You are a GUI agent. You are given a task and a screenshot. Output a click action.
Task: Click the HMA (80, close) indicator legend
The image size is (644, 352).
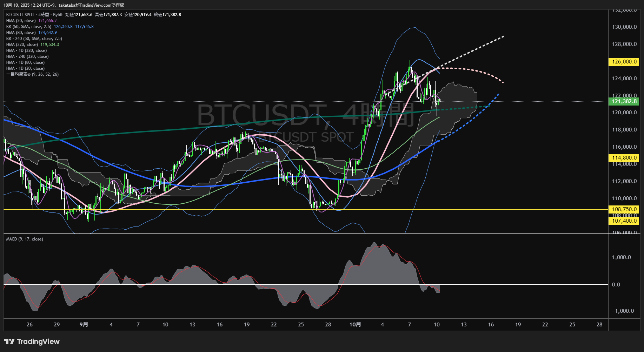(x=21, y=33)
